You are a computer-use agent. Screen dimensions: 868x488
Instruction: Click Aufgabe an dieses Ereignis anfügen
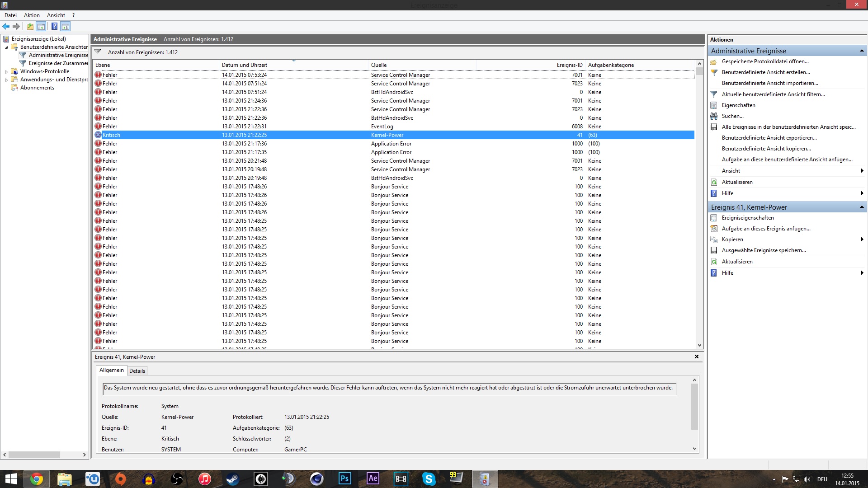point(766,229)
